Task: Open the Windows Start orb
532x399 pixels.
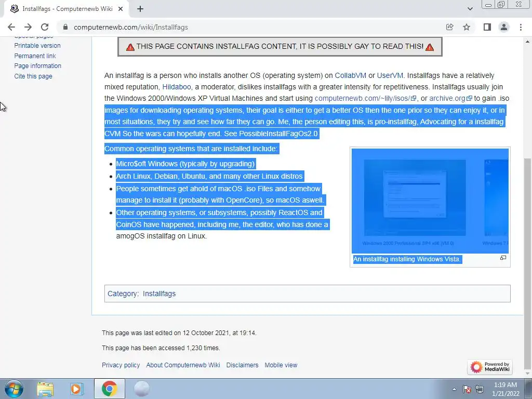Action: point(14,389)
